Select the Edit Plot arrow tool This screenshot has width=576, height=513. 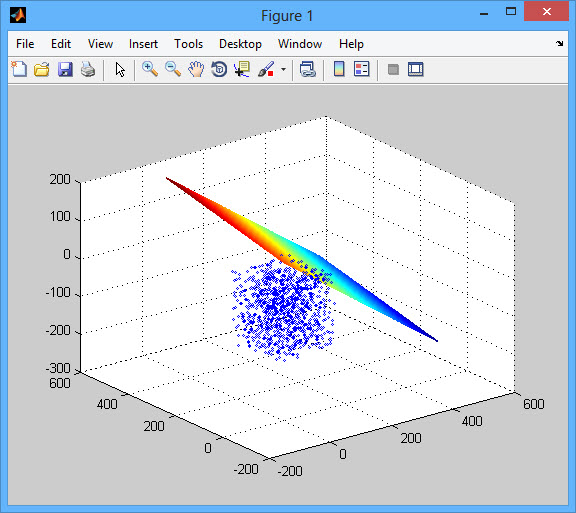(x=120, y=69)
